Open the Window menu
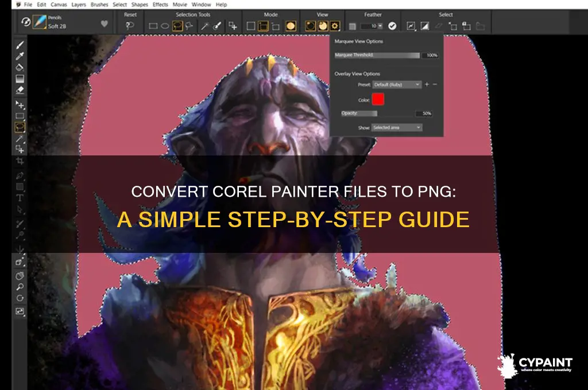588x390 pixels. 202,5
